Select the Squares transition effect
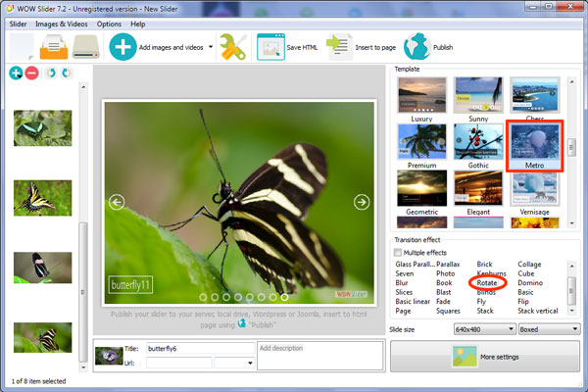Image resolution: width=588 pixels, height=392 pixels. click(x=448, y=311)
